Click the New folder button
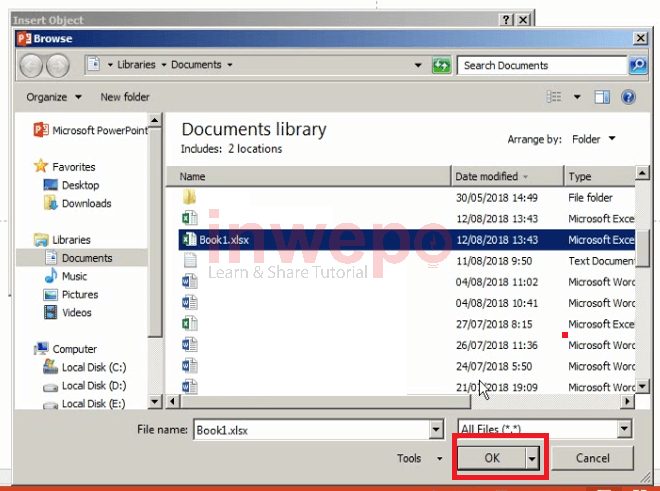The image size is (660, 491). point(125,97)
